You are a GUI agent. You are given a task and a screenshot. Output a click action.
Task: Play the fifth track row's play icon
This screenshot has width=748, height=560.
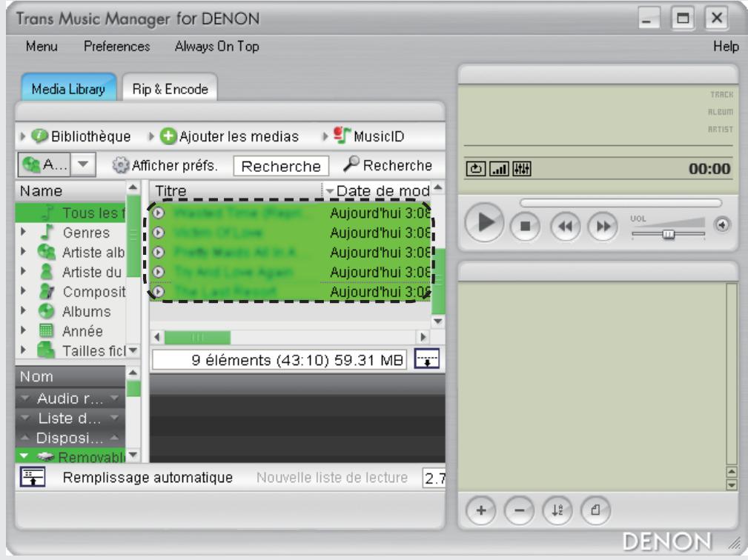coord(159,291)
